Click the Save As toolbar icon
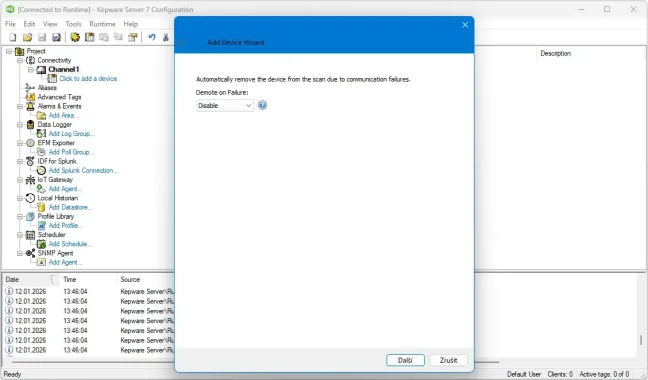648x380 pixels. point(57,38)
